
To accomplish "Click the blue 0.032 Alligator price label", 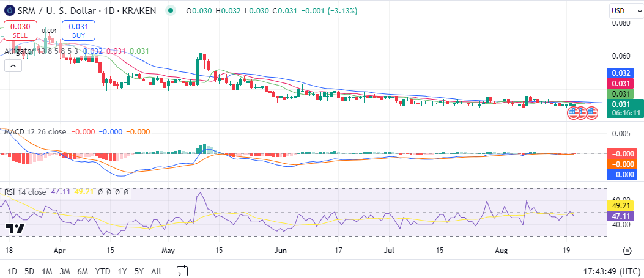I will [620, 74].
